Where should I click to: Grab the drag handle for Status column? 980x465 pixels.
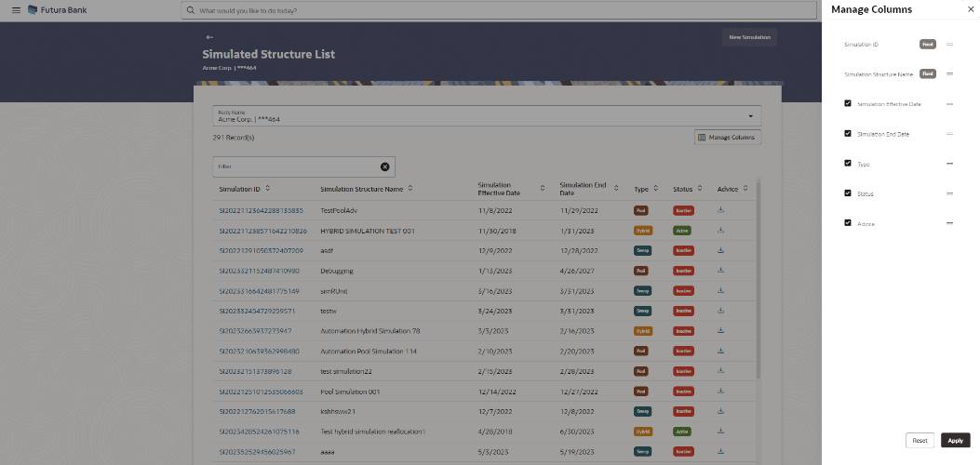click(x=949, y=193)
